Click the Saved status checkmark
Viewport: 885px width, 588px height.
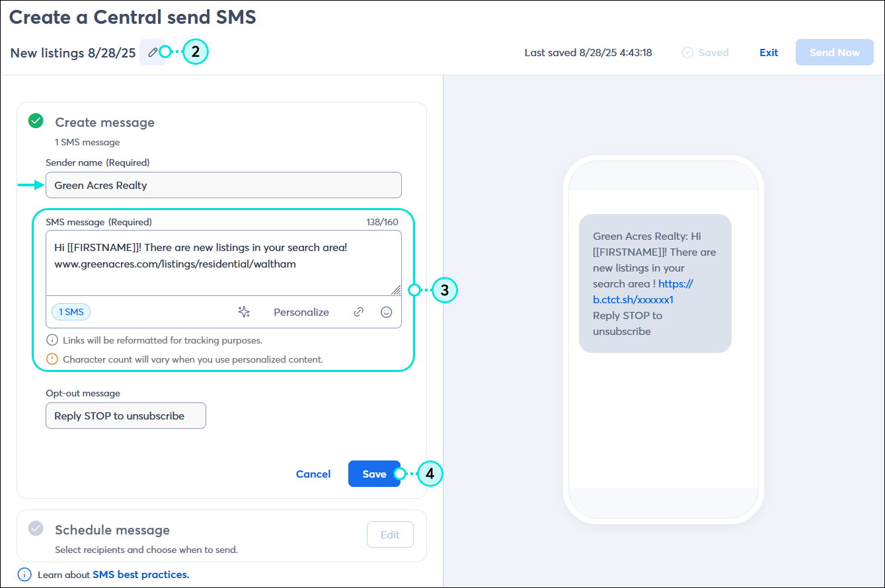tap(687, 52)
